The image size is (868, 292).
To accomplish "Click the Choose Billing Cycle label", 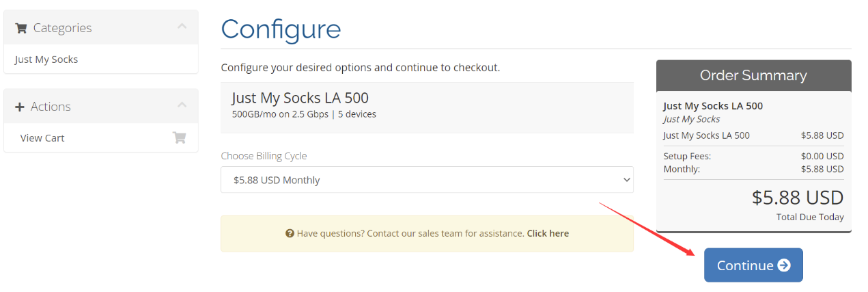I will [x=264, y=156].
